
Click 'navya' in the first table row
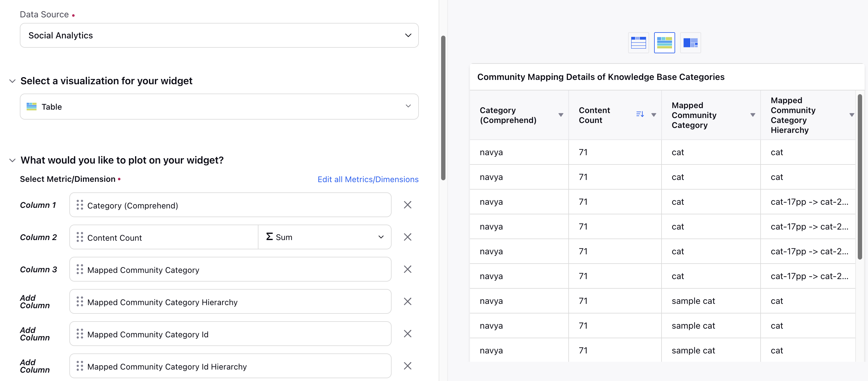pos(491,152)
